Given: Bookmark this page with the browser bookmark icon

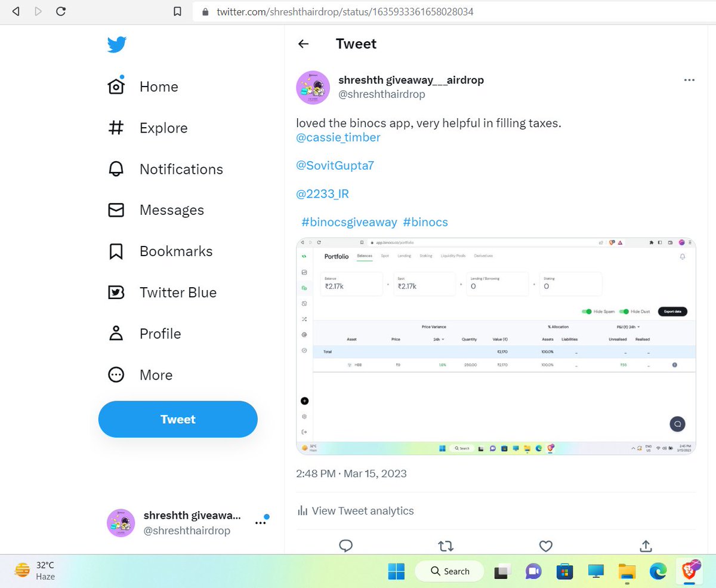Looking at the screenshot, I should tap(177, 11).
